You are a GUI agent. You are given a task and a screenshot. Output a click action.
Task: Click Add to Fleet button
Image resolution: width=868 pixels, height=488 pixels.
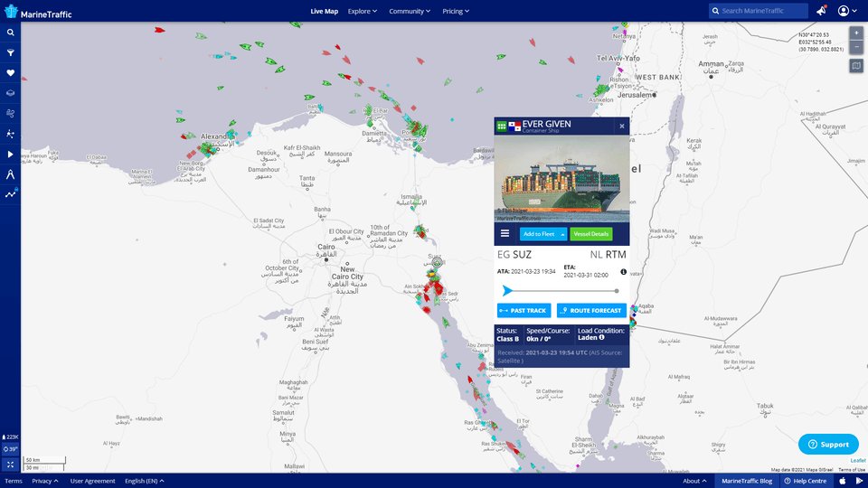pos(539,234)
